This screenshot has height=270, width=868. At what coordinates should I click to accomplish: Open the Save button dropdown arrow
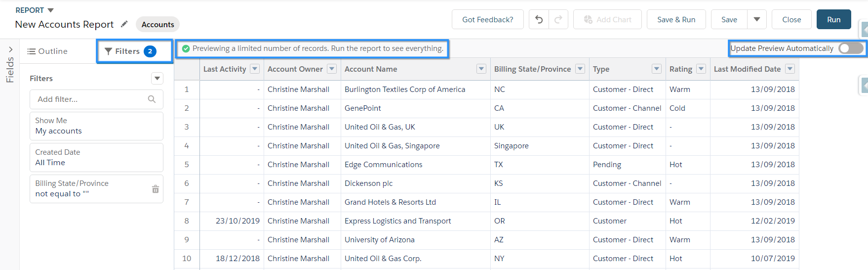tap(756, 20)
